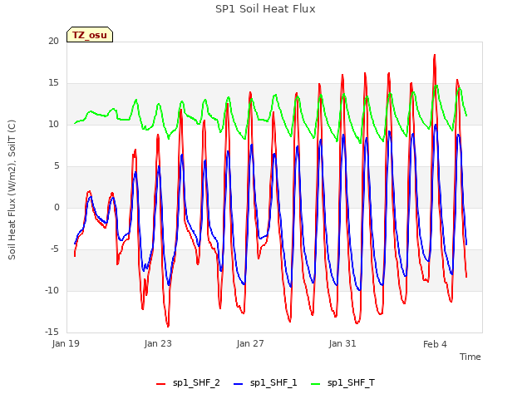Screen dimensions: 532x399
Task: Click the -10 y-axis tick label
Action: click(x=52, y=290)
